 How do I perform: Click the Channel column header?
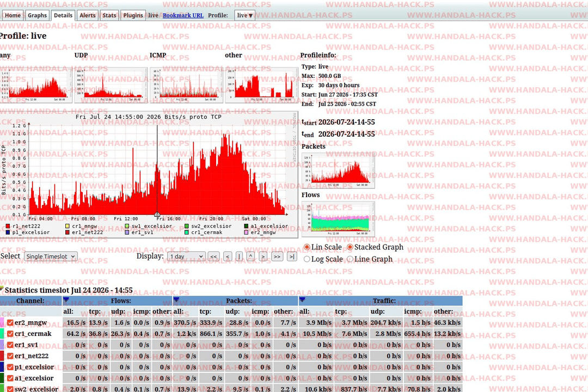[30, 301]
